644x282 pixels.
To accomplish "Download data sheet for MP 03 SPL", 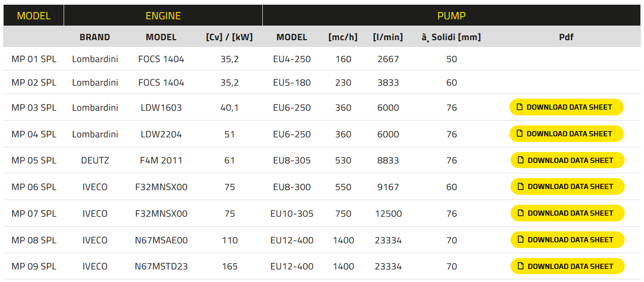I will (566, 107).
